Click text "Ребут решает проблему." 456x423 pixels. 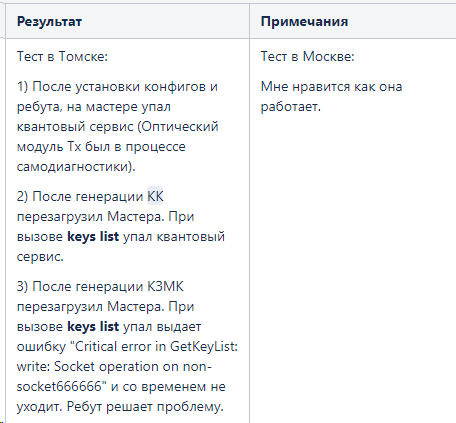(145, 406)
